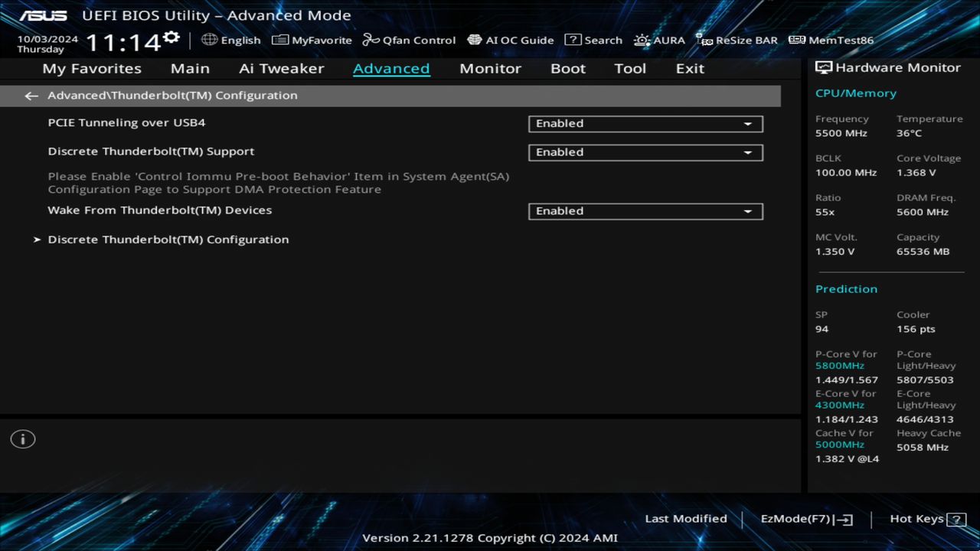Click the back arrow to leave Thunderbolt Configuration
This screenshot has width=980, height=551.
click(31, 95)
